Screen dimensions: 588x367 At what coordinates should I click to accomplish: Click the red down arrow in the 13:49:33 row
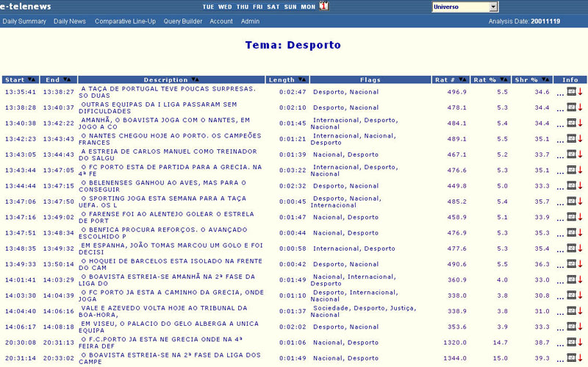580,264
